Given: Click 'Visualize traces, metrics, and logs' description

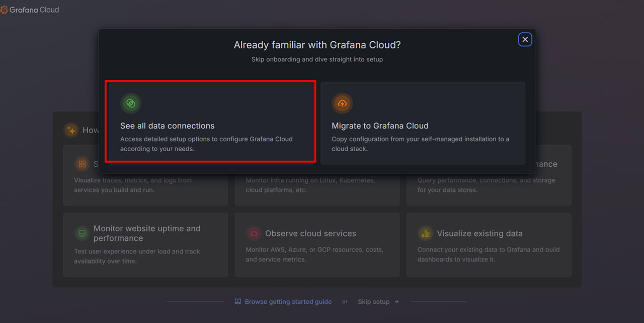Looking at the screenshot, I should click(133, 185).
